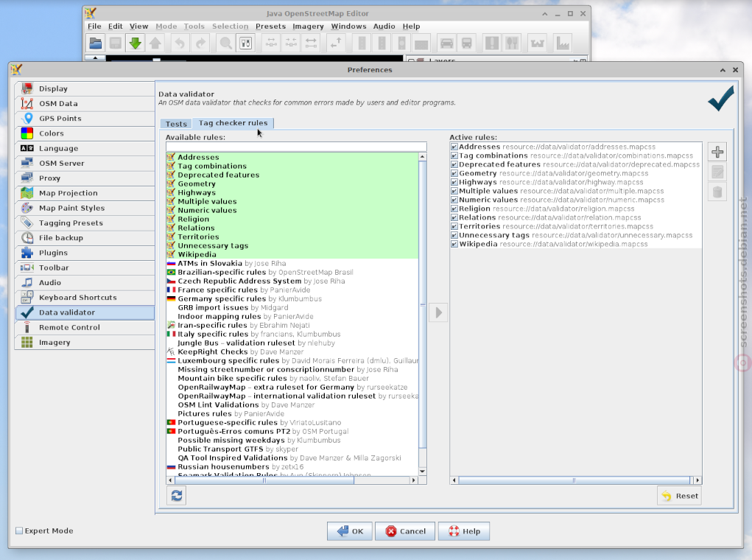This screenshot has height=560, width=752.
Task: Activate selected rule with right arrow button
Action: pyautogui.click(x=438, y=313)
